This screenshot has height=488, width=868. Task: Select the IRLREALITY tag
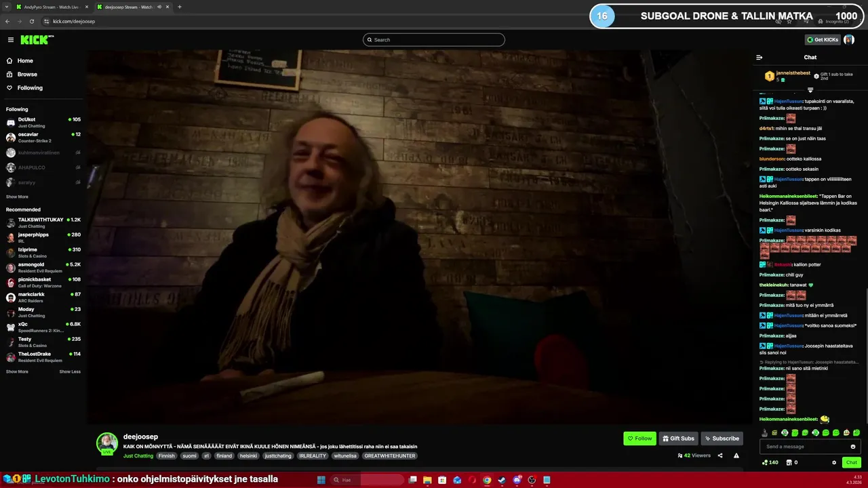coord(313,456)
